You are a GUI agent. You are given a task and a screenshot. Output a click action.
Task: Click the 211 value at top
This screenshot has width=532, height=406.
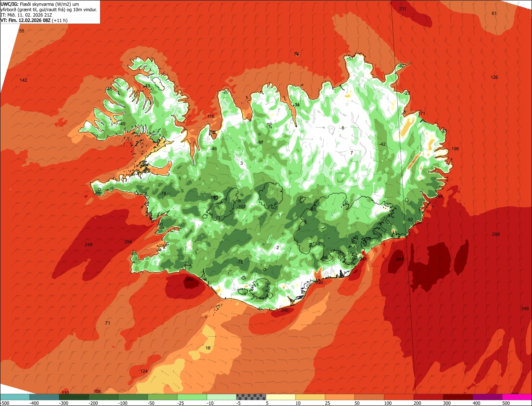click(403, 9)
